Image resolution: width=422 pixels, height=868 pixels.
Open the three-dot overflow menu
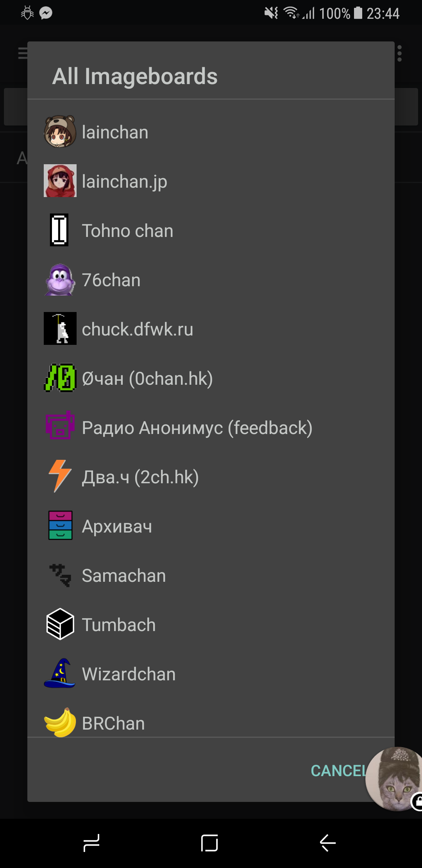coord(399,54)
